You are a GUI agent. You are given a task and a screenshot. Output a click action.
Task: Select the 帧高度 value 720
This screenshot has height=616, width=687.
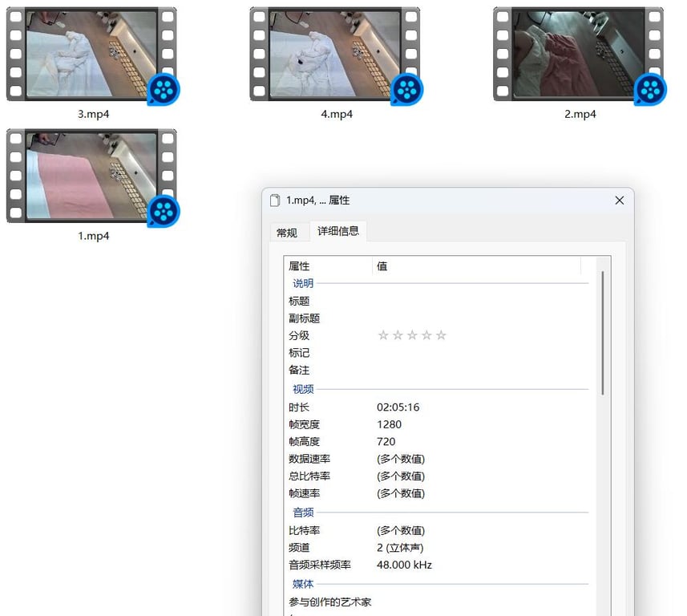pyautogui.click(x=386, y=441)
